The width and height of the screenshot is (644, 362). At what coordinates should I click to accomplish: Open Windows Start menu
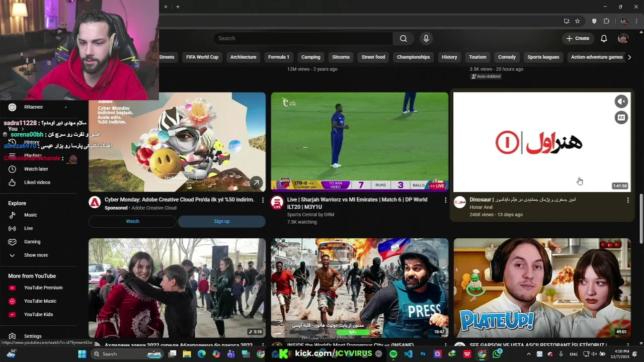tap(82, 354)
